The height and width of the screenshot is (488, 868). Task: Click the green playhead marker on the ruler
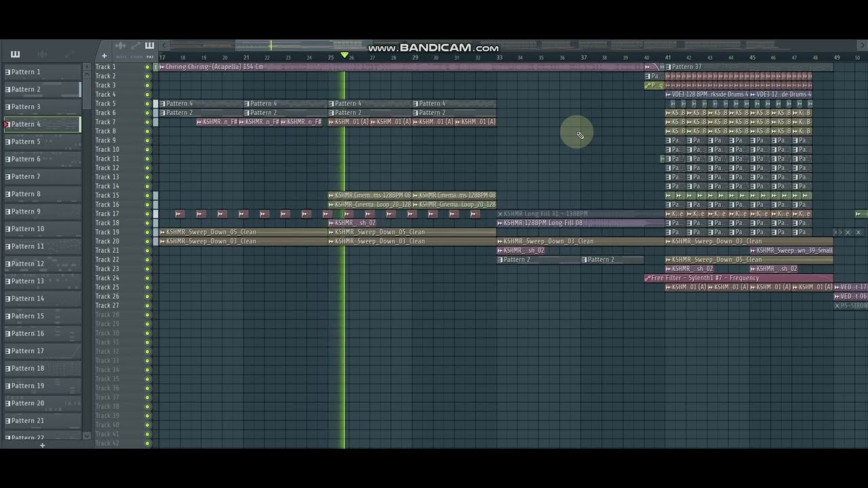pos(344,56)
